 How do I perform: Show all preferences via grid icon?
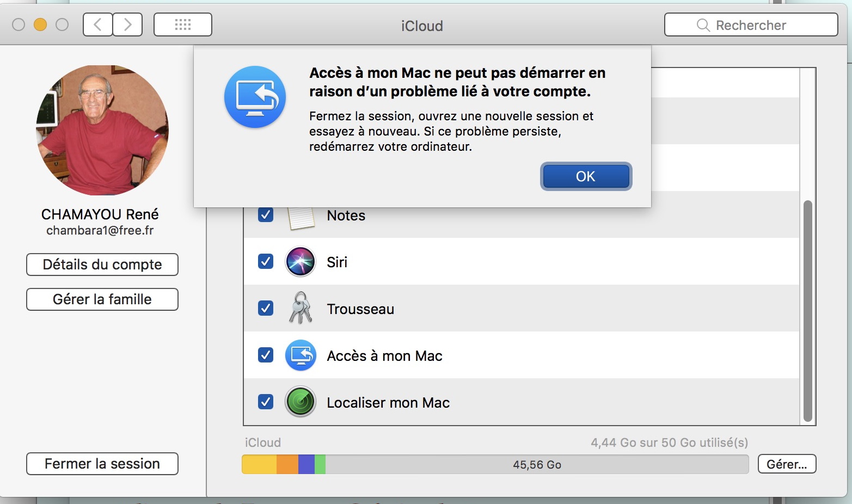pyautogui.click(x=183, y=24)
